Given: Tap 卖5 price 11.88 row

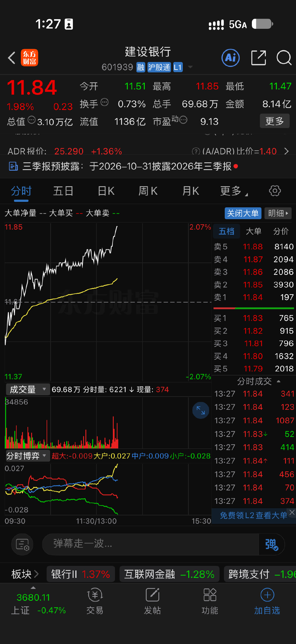Looking at the screenshot, I should [254, 247].
